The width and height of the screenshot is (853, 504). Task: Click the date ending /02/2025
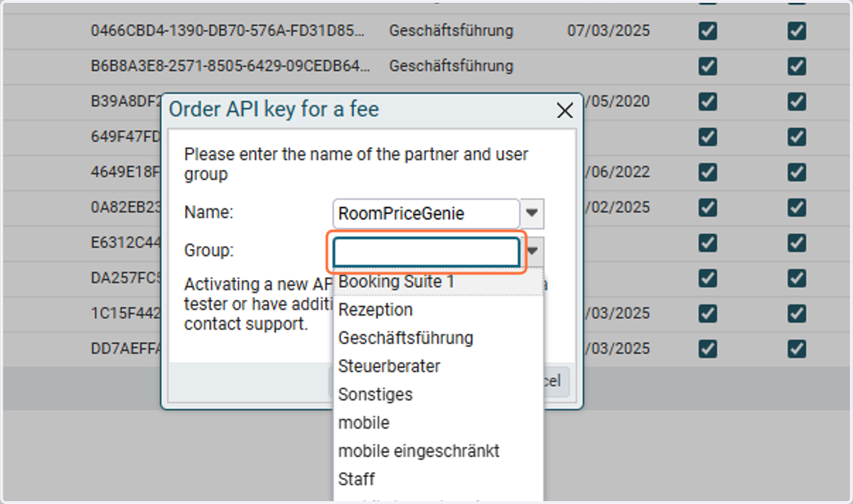point(617,207)
